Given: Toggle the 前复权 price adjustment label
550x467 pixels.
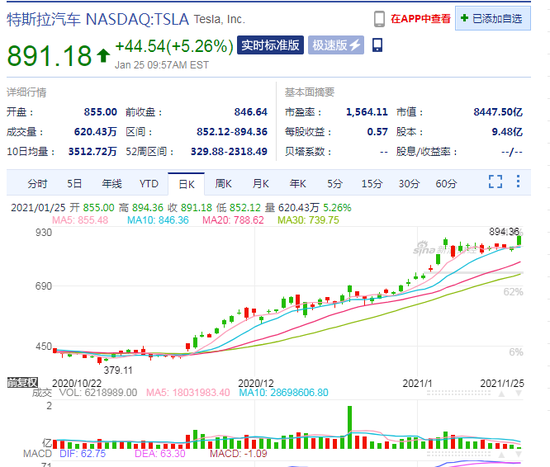Looking at the screenshot, I should click(x=22, y=383).
